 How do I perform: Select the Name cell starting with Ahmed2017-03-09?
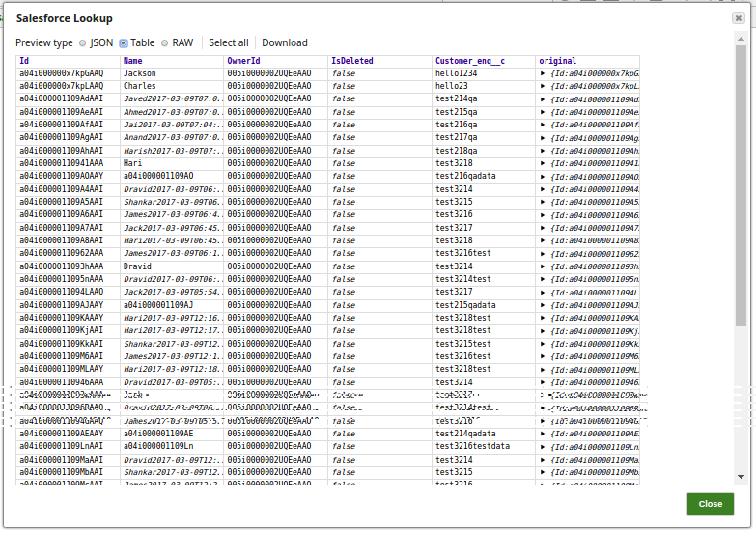tap(172, 112)
